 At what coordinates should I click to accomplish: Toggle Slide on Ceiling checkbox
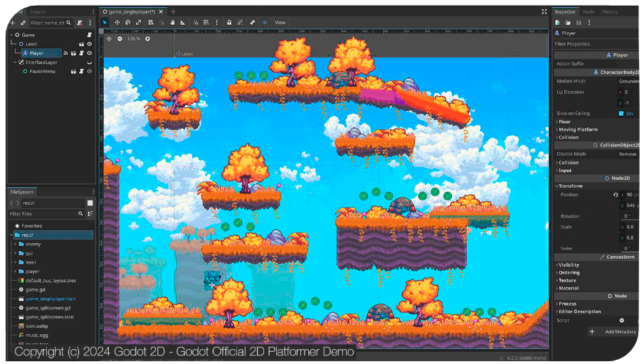[621, 114]
